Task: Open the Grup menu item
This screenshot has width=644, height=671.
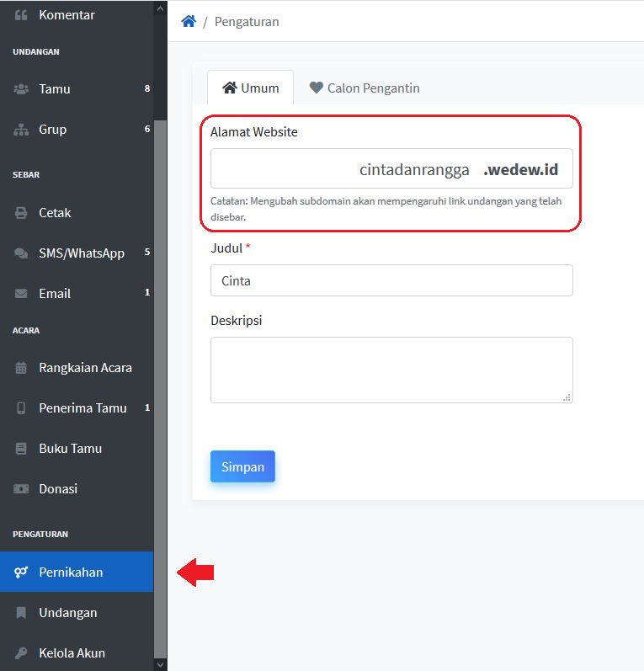Action: click(77, 130)
